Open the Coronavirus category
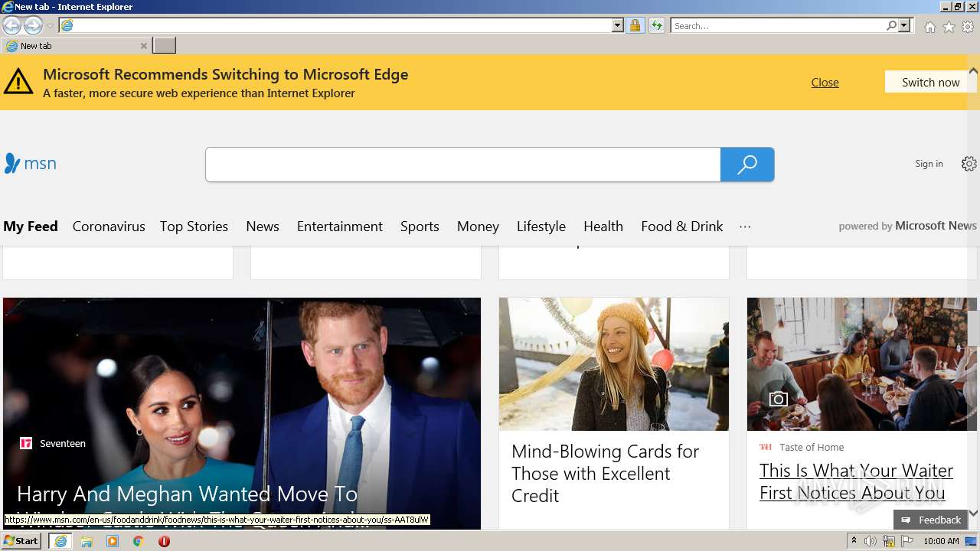Viewport: 980px width, 551px height. coord(109,227)
